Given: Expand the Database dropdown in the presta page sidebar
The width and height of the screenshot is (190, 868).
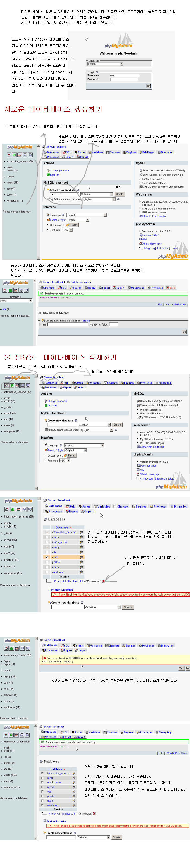Looking at the screenshot, I should (30, 301).
